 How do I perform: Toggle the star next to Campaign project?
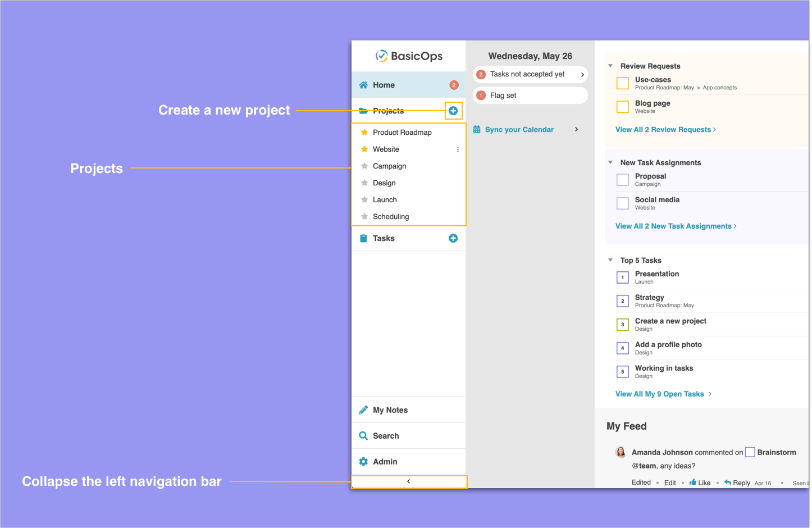[x=364, y=166]
